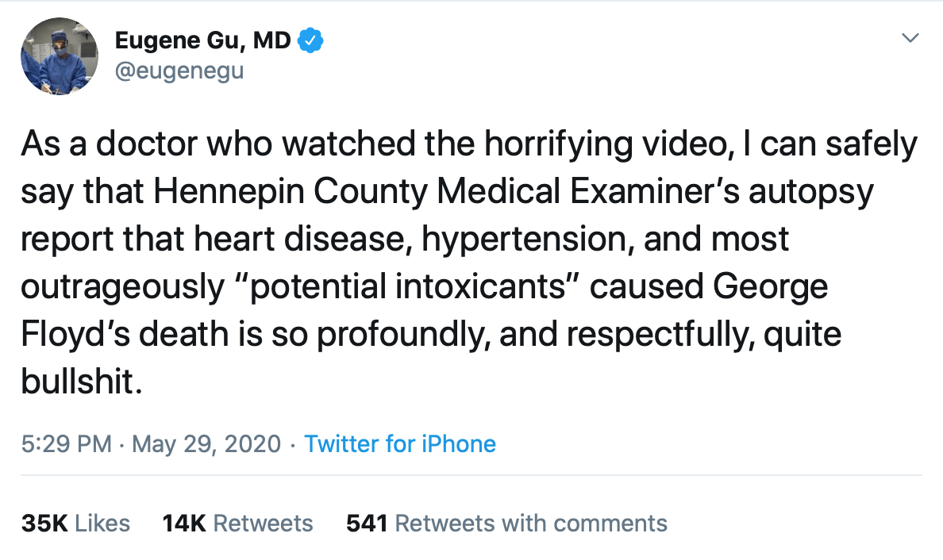This screenshot has height=560, width=943.
Task: Click the 541 count number
Action: (366, 524)
